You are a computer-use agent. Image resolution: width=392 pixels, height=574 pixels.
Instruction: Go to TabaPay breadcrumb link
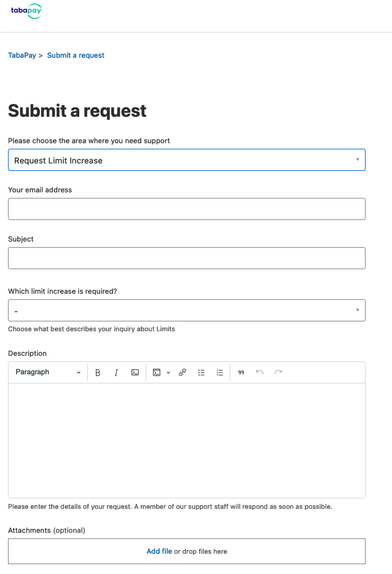click(x=22, y=55)
